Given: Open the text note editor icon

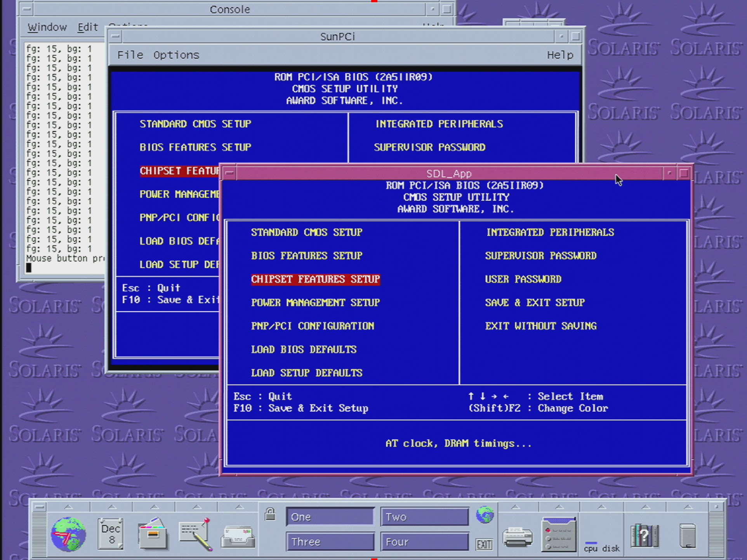Looking at the screenshot, I should point(195,534).
